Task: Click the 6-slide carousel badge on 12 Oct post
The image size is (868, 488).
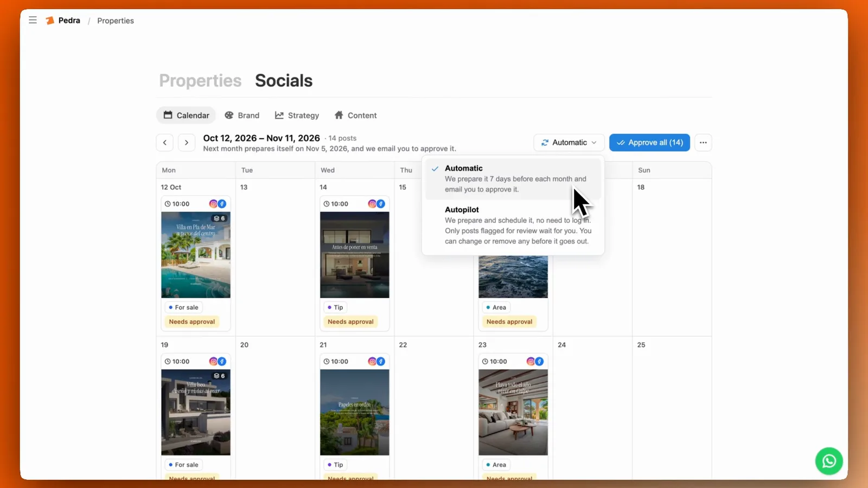Action: (219, 219)
